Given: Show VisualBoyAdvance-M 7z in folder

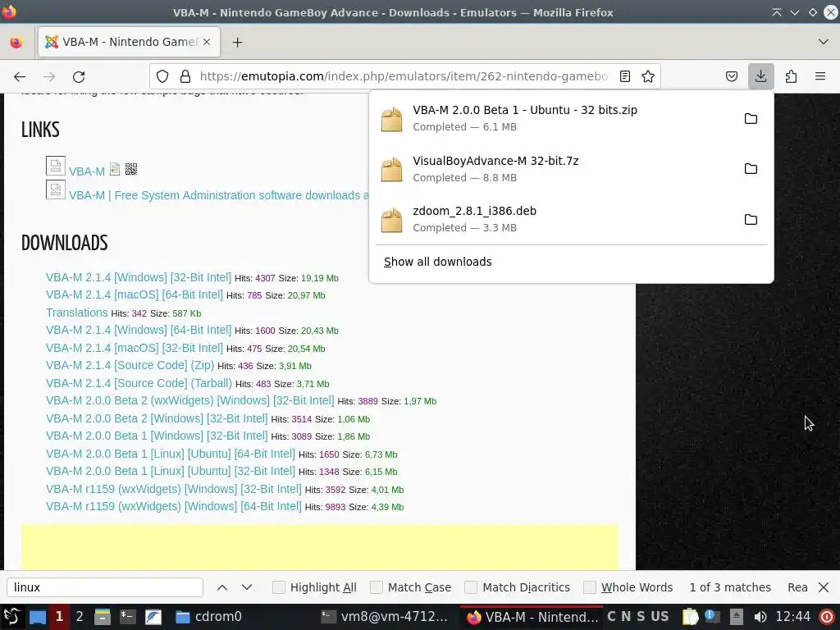Looking at the screenshot, I should (751, 169).
